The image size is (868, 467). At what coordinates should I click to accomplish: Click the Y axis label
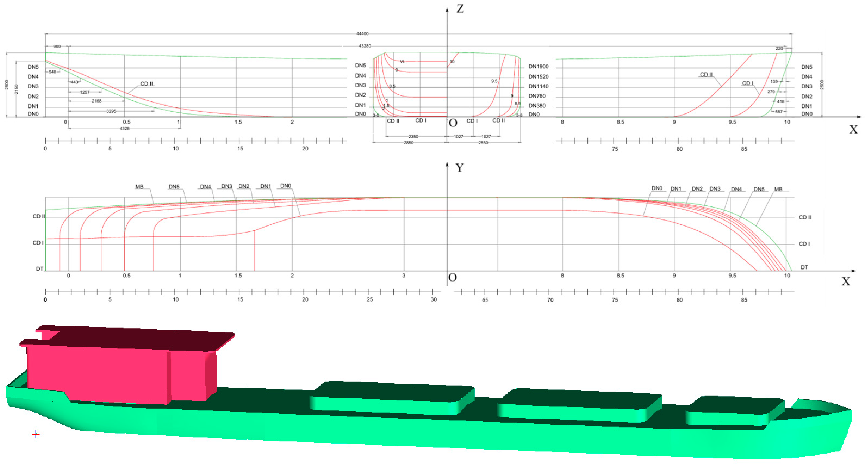coord(459,168)
